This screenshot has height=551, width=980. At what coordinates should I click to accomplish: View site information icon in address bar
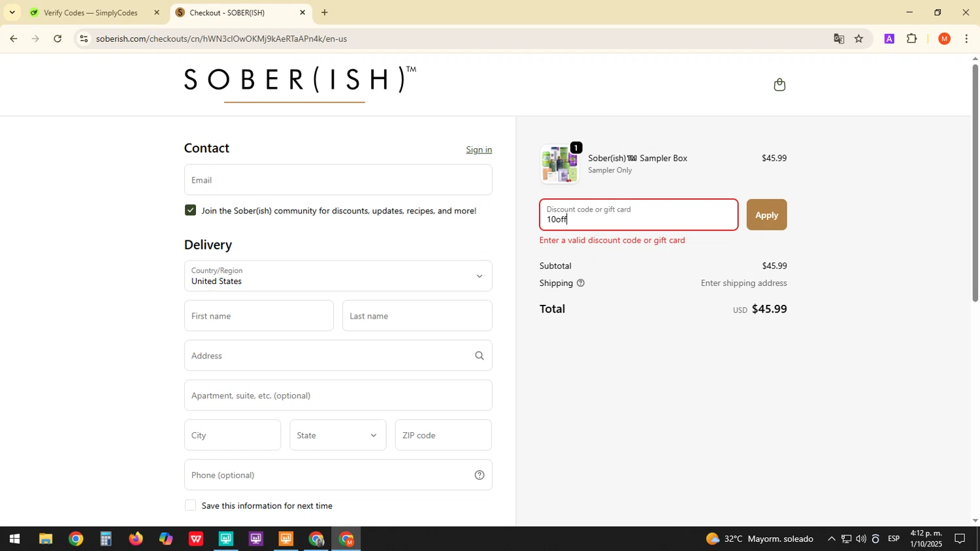click(x=84, y=39)
